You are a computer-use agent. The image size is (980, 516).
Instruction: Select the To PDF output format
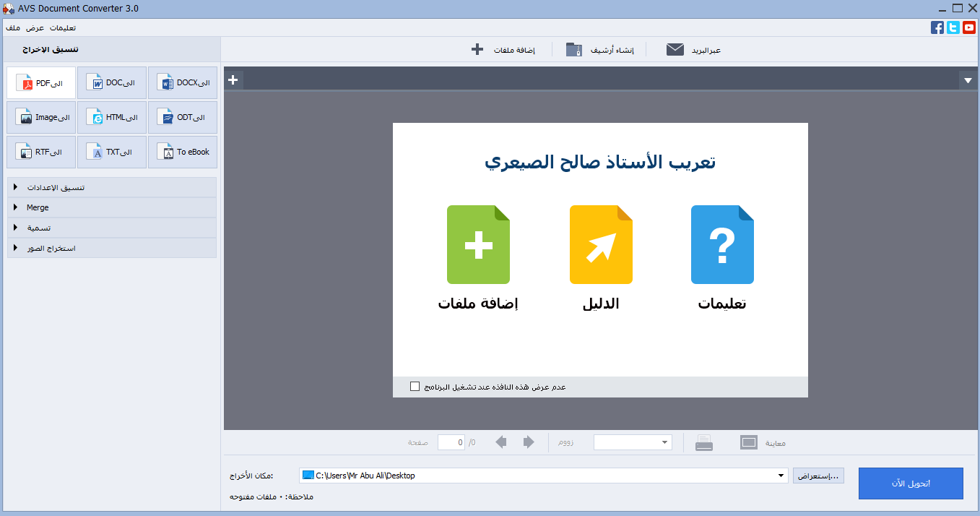click(x=41, y=83)
